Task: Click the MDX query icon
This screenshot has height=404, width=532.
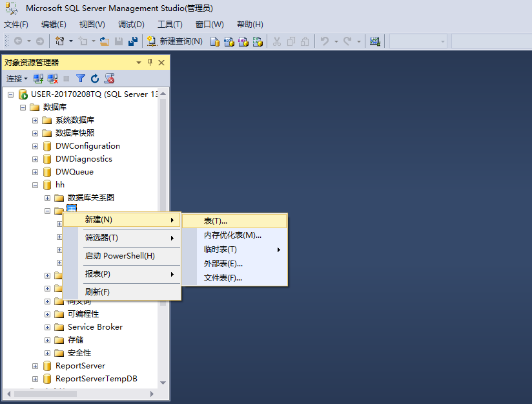Action: (x=229, y=41)
